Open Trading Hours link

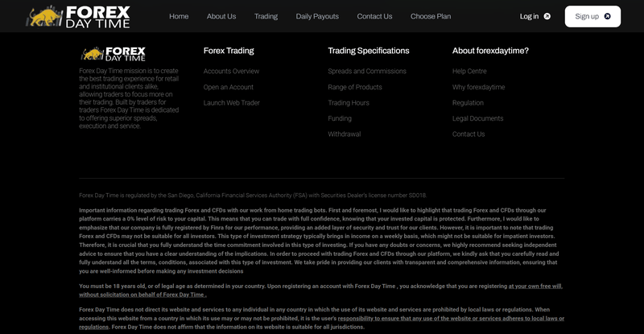(x=349, y=103)
